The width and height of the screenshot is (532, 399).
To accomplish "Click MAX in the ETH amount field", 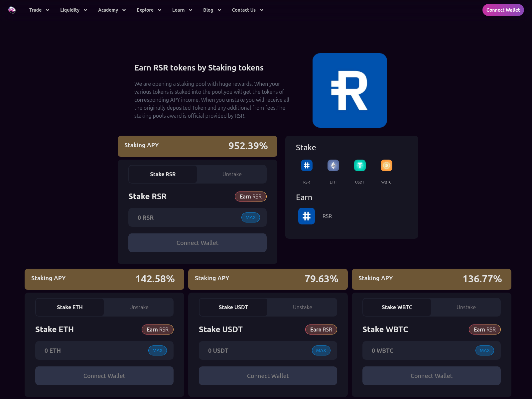I will click(158, 350).
